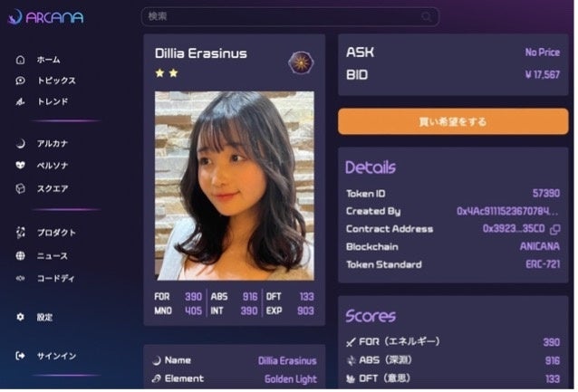
Task: Click the ARCANA logo
Action: click(x=46, y=17)
